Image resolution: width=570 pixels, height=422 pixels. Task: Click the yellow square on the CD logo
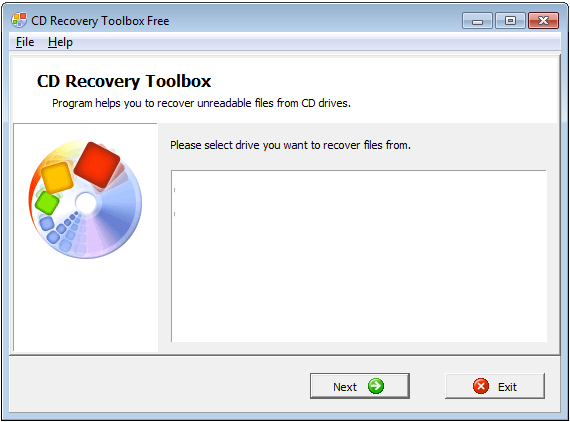pyautogui.click(x=57, y=177)
